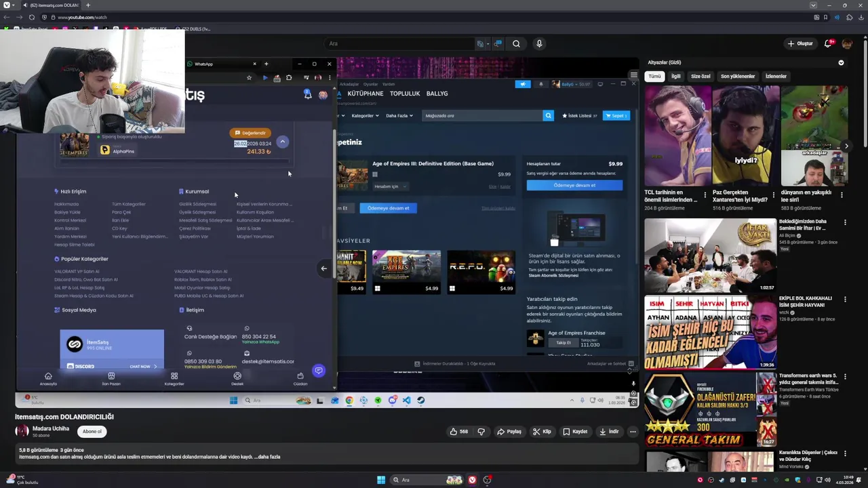Reload the YouTube page
This screenshot has width=868, height=488.
(x=31, y=17)
